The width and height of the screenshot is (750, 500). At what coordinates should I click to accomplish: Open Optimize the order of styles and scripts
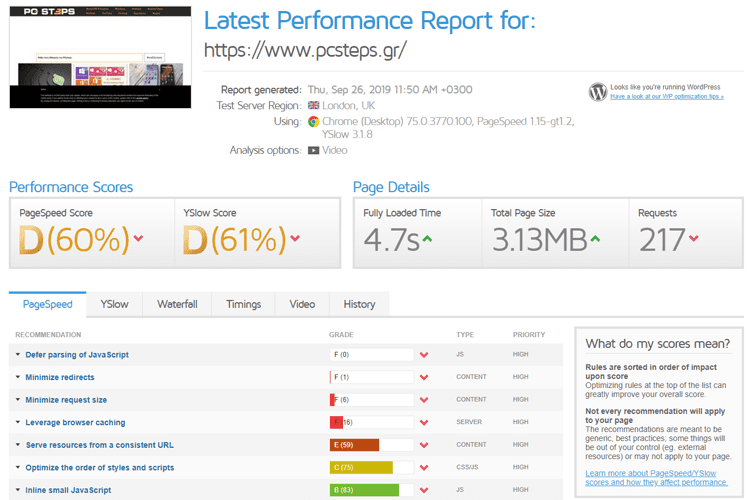point(99,467)
